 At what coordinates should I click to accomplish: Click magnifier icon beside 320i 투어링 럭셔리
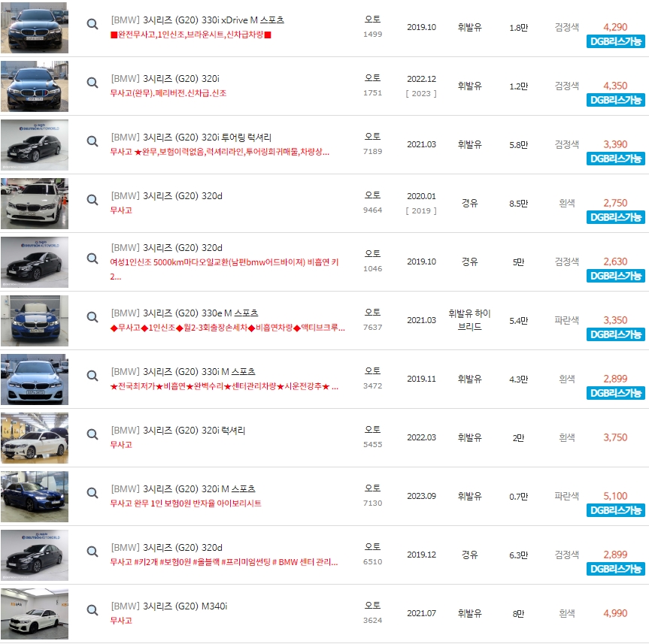pyautogui.click(x=92, y=141)
